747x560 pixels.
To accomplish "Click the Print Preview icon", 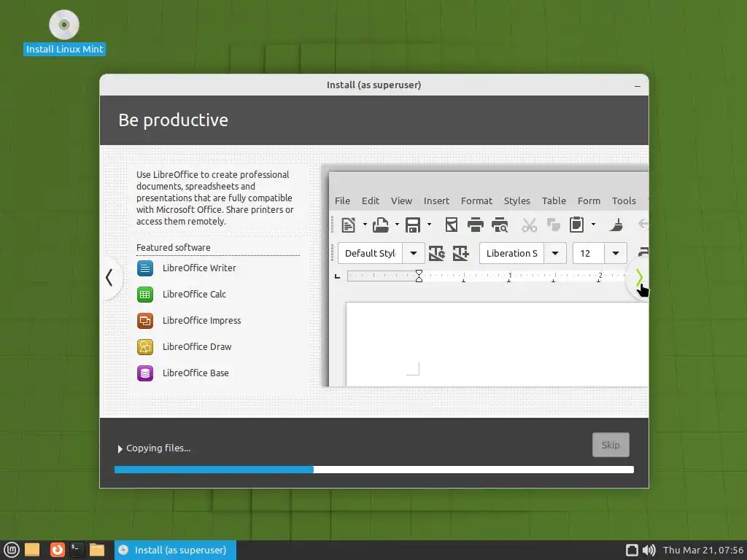I will (500, 225).
